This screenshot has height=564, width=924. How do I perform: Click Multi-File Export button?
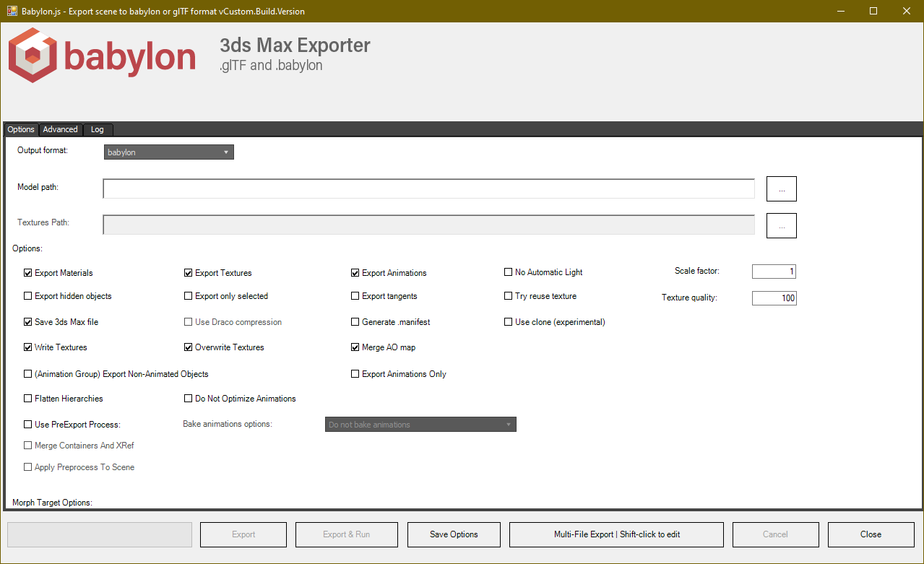click(x=616, y=534)
